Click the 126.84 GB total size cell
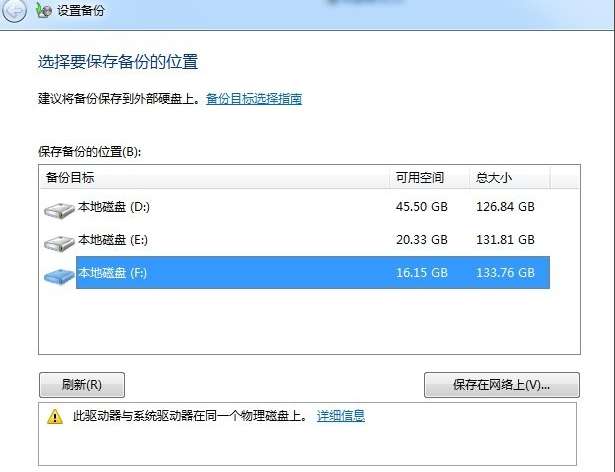The width and height of the screenshot is (615, 472). [505, 207]
